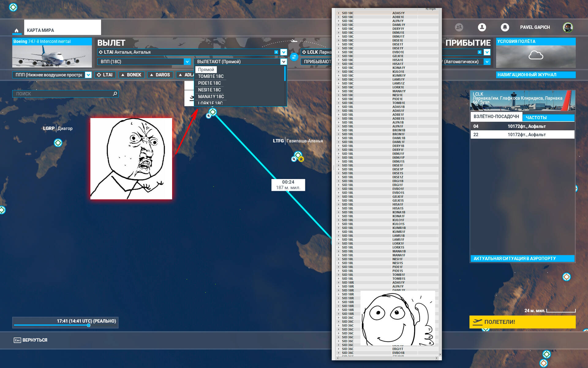
Task: Select runway 04 row
Action: [522, 126]
